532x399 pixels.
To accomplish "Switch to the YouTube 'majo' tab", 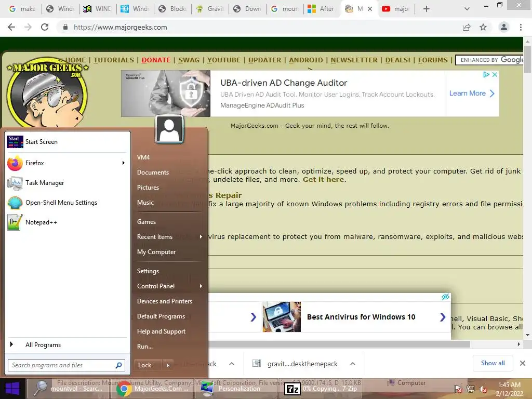I will [x=395, y=9].
